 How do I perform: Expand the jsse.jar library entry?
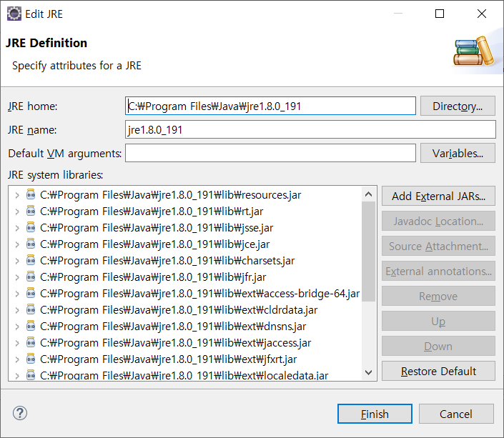17,228
